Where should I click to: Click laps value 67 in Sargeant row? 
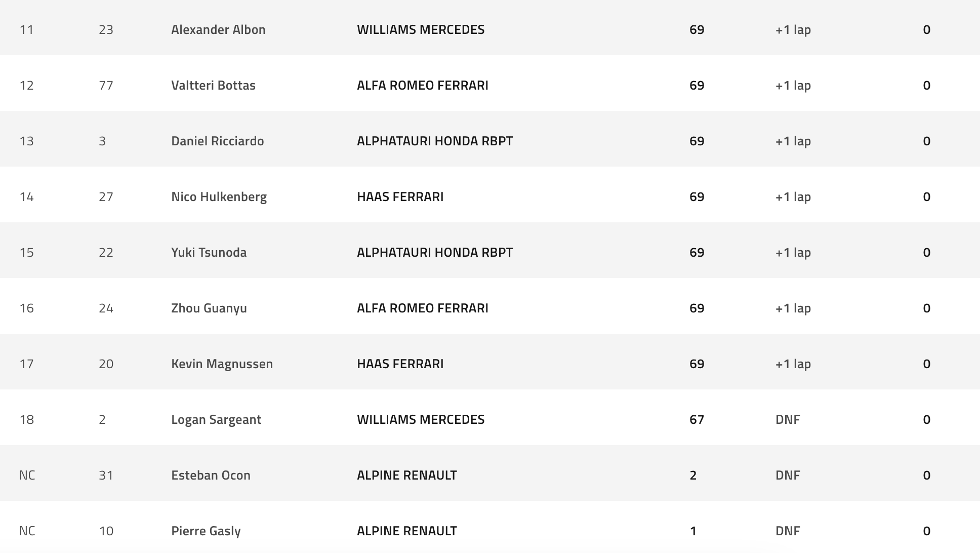point(697,419)
